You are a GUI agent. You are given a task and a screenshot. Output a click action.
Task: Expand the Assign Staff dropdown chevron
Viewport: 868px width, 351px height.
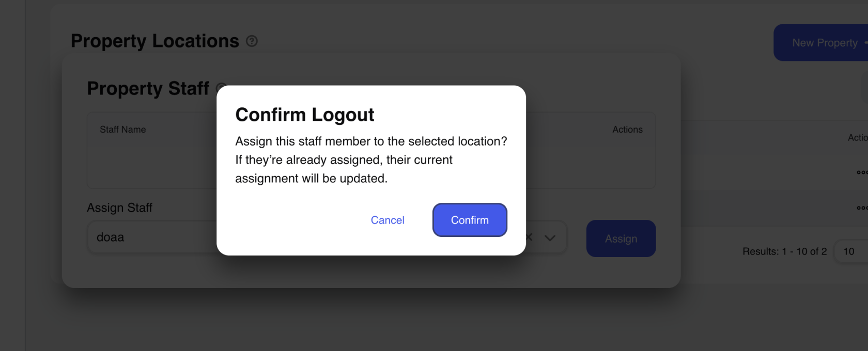(x=550, y=237)
